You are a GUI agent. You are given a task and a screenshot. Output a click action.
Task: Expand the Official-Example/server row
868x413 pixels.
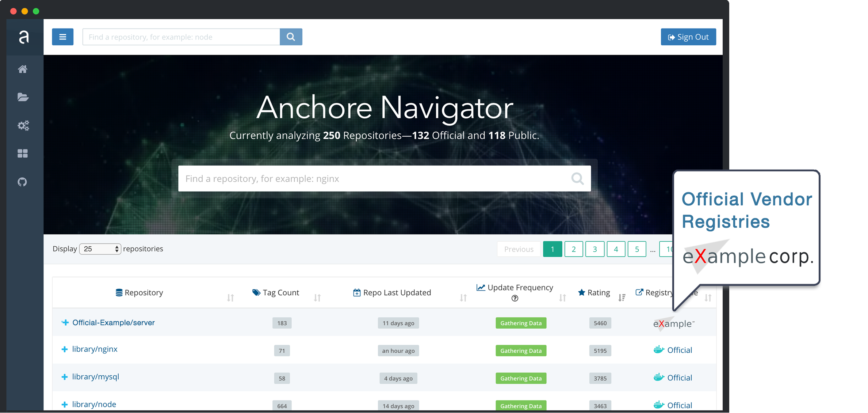click(x=65, y=322)
